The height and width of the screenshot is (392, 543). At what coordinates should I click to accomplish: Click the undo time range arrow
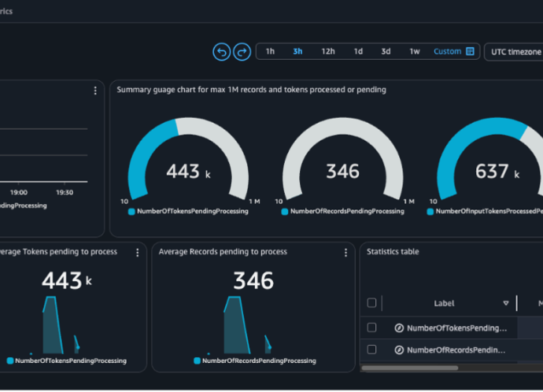coord(221,52)
